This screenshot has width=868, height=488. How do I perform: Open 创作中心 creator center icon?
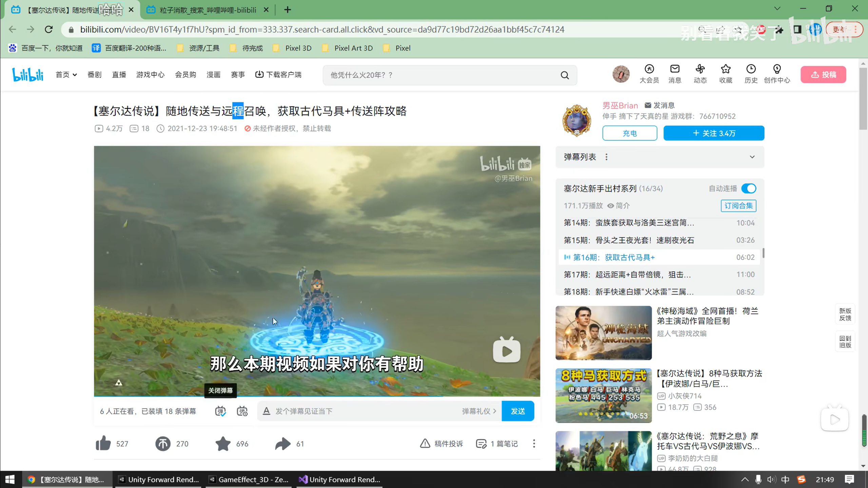coord(777,74)
